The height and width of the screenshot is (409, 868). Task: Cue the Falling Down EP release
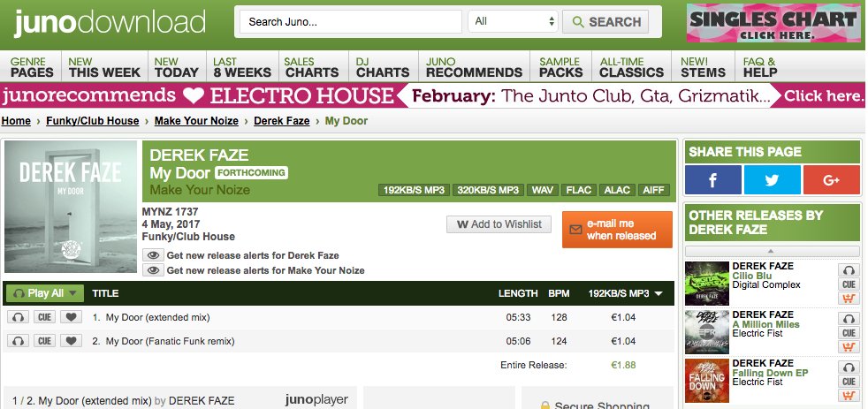849,382
